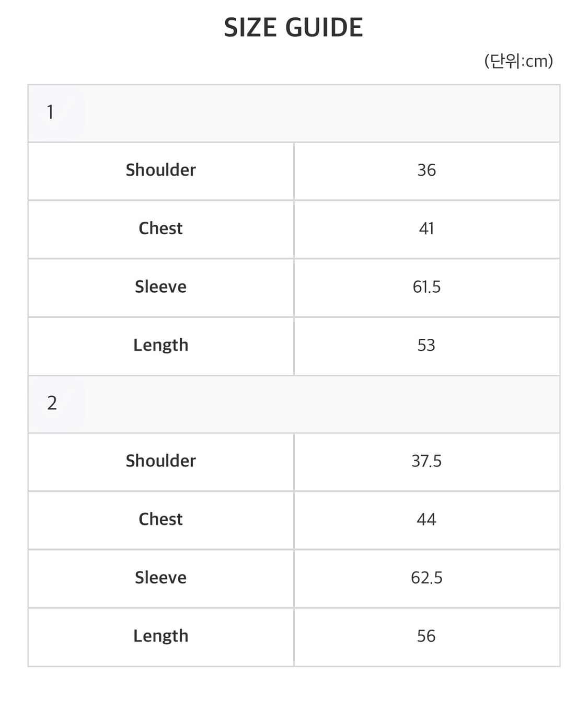588x711 pixels.
Task: Click the Shoulder label under size 1
Action: point(160,170)
